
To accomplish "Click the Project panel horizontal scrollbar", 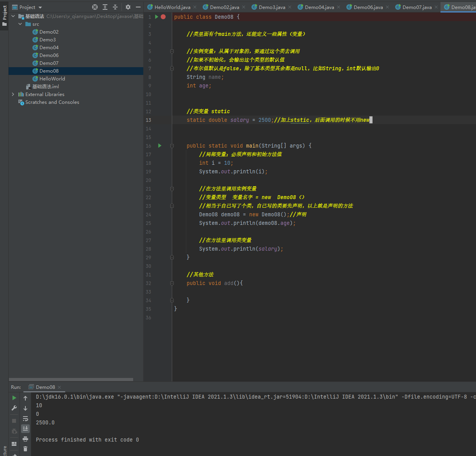I will click(x=71, y=379).
